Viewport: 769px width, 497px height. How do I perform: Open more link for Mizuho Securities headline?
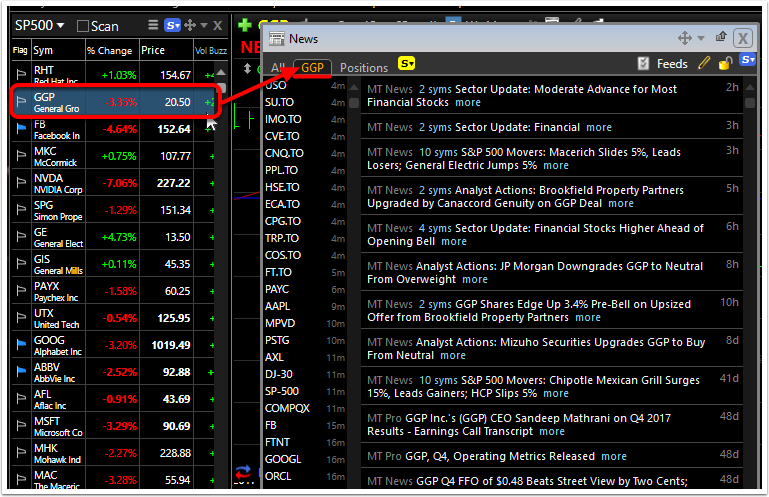pyautogui.click(x=453, y=355)
